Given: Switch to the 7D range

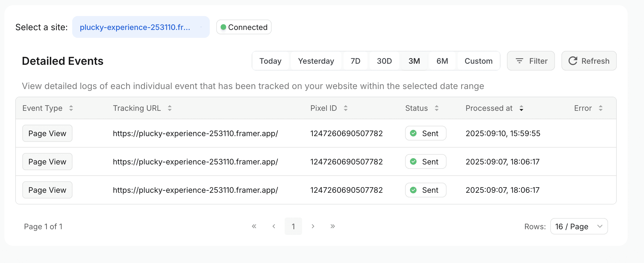Looking at the screenshot, I should 355,61.
